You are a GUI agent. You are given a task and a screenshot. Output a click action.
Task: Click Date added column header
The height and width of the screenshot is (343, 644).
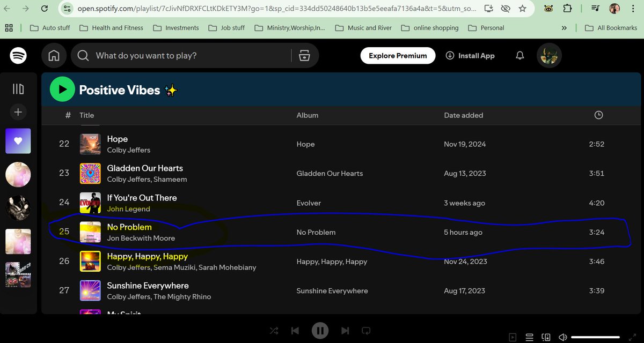tap(464, 115)
